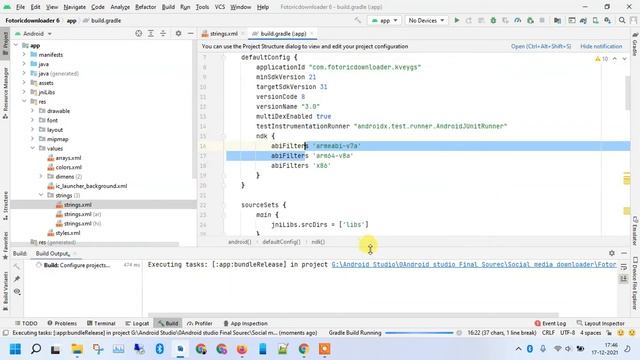Hide the Build panel with minus icon

[624, 253]
